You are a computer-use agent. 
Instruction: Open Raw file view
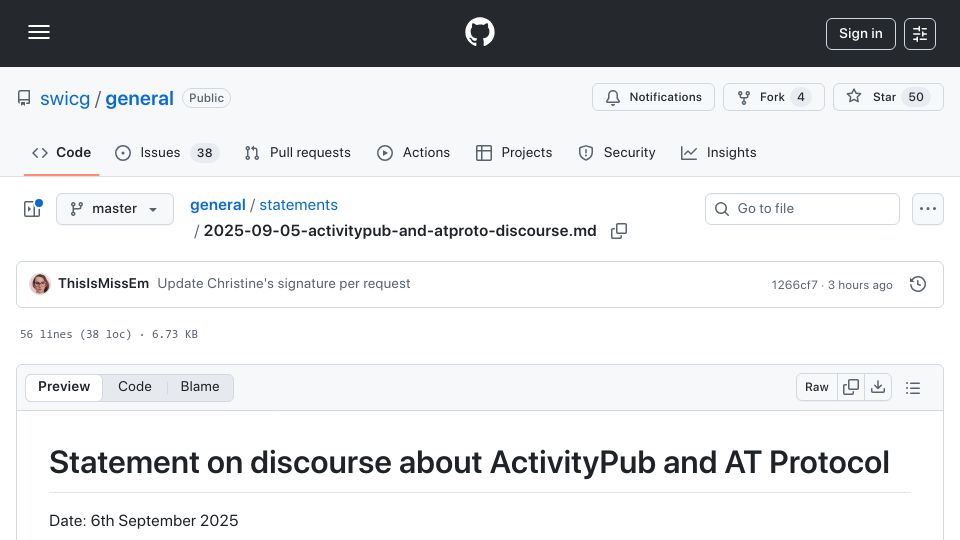point(817,387)
